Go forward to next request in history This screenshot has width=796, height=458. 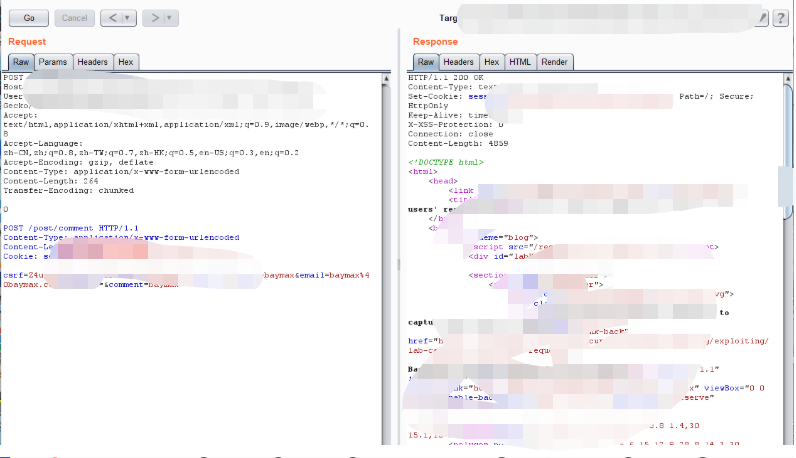[x=154, y=18]
